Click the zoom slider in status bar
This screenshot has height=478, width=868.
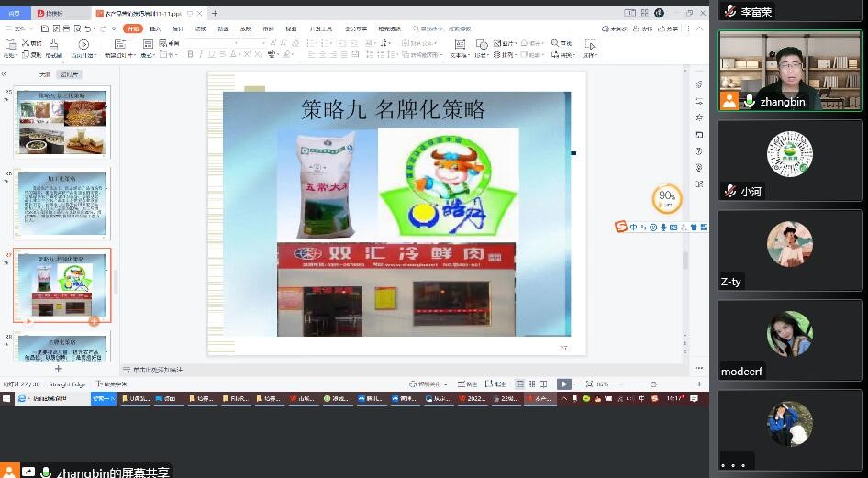click(x=652, y=384)
